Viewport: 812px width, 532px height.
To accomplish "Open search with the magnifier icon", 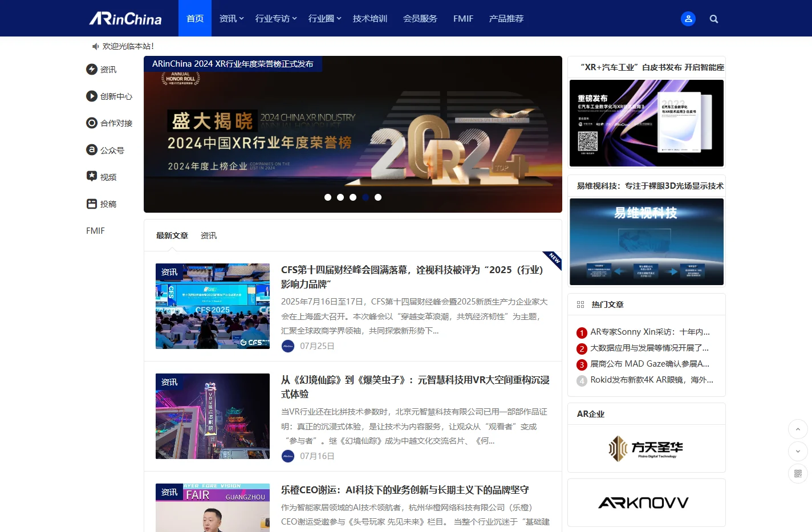I will (714, 19).
